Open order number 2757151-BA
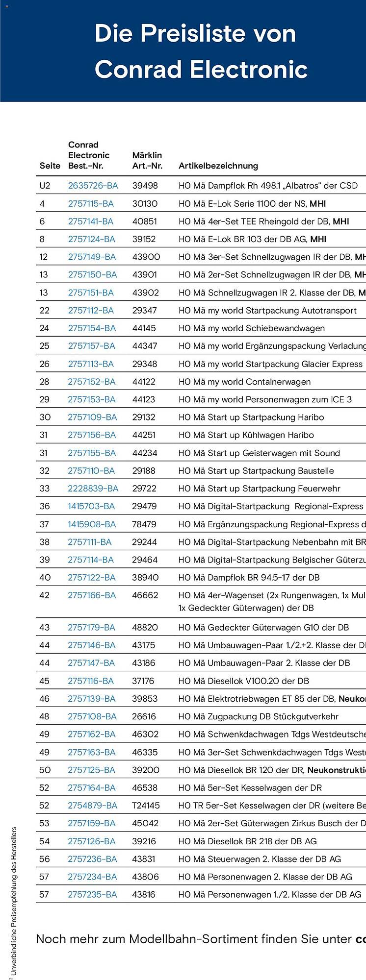This screenshot has width=366, height=980. pyautogui.click(x=91, y=293)
